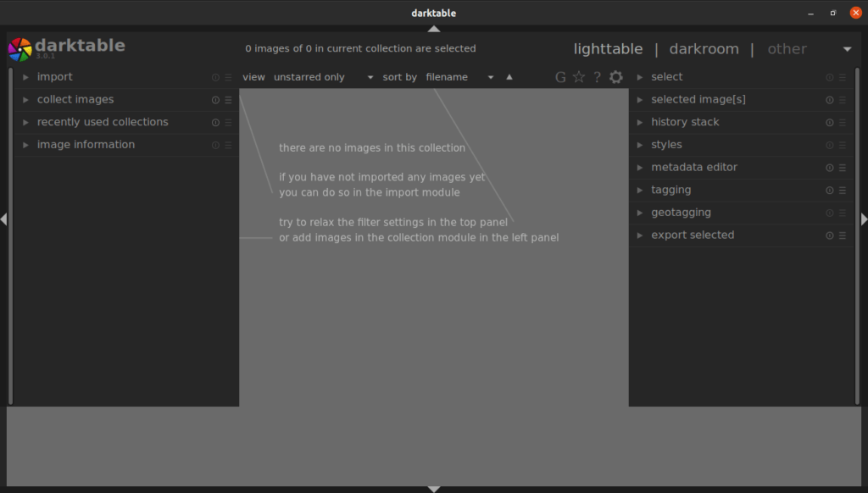Image resolution: width=868 pixels, height=493 pixels.
Task: Expand the collect images module
Action: (x=25, y=100)
